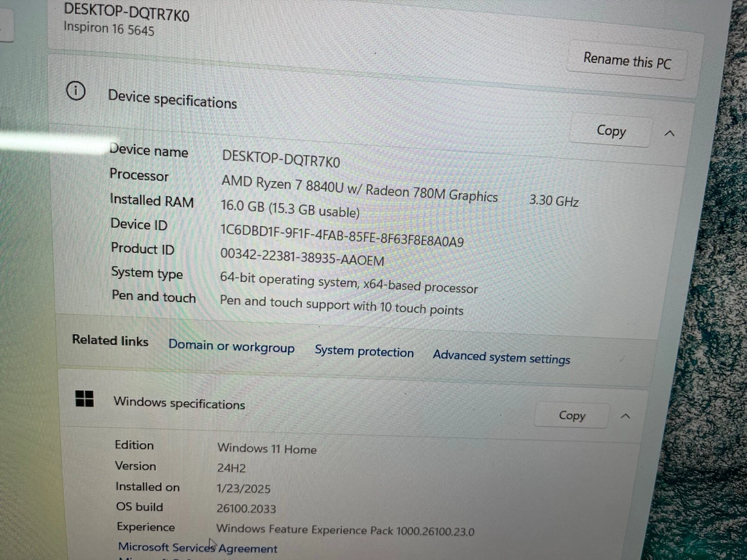Image resolution: width=747 pixels, height=560 pixels.
Task: Select the Windows specifications heading
Action: pyautogui.click(x=179, y=403)
